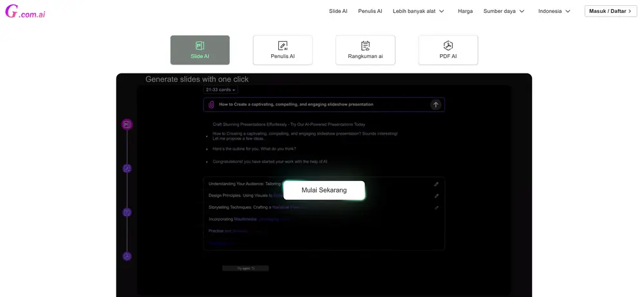Click the pink slide step icon on timeline

click(x=127, y=124)
